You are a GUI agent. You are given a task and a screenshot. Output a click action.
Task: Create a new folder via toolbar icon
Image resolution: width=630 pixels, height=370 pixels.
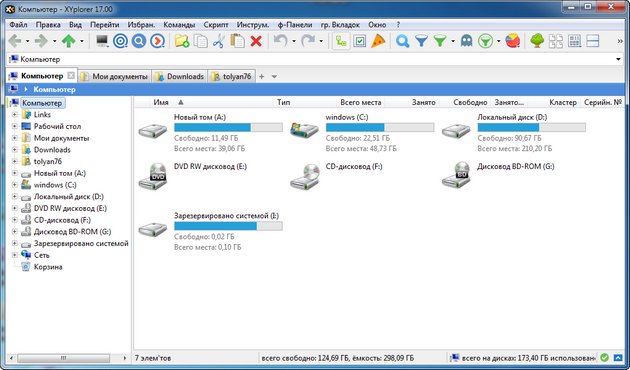tap(182, 41)
